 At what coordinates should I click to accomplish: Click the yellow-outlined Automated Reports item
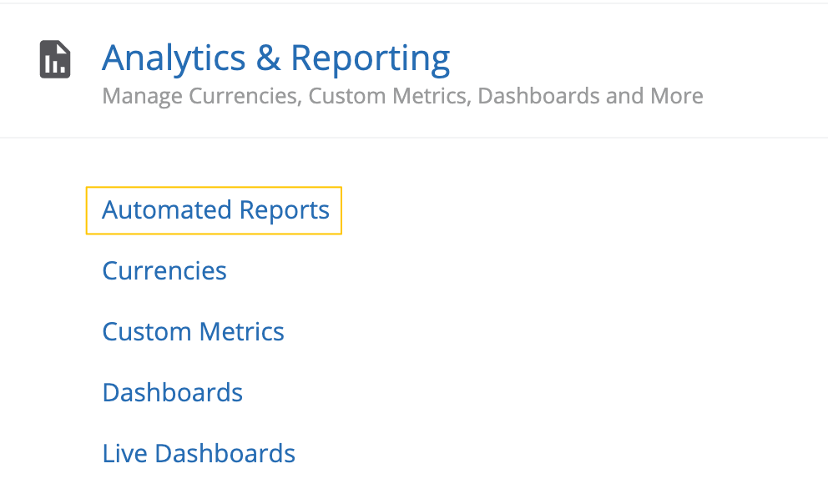tap(215, 210)
